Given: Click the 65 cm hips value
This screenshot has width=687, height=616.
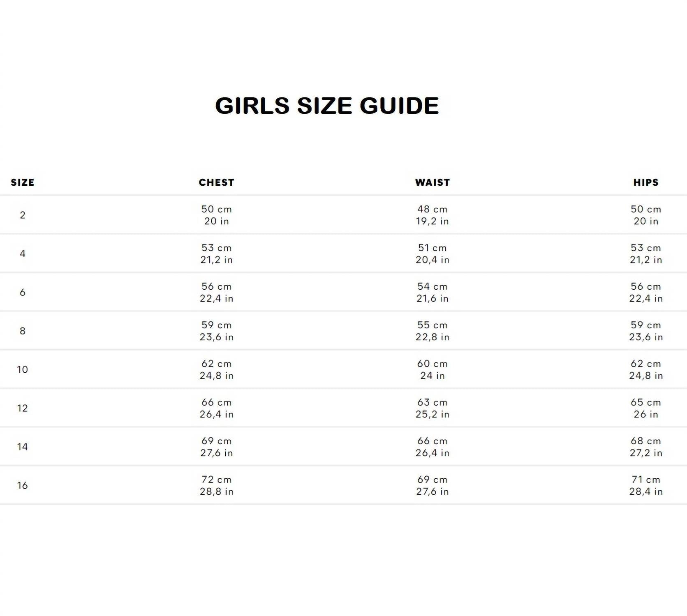Looking at the screenshot, I should pyautogui.click(x=645, y=402).
